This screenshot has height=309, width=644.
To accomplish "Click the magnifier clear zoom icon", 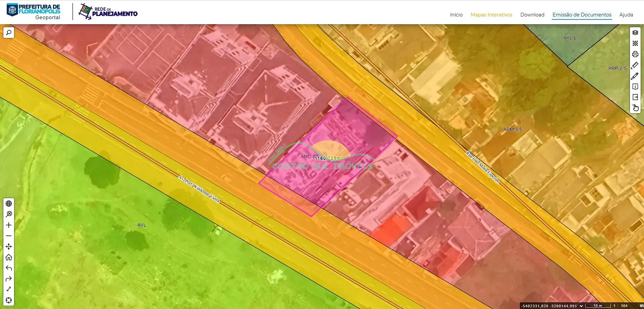I will point(9,214).
